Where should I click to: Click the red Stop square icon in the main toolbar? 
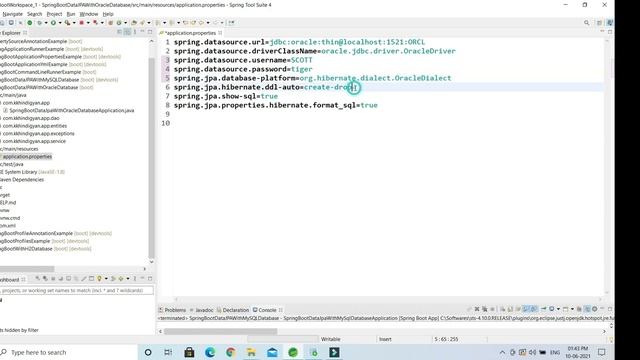pos(81,23)
